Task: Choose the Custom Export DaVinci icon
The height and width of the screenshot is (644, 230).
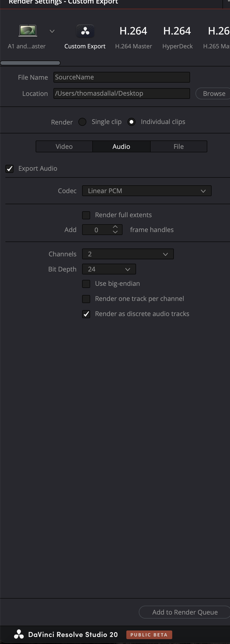Action: click(x=85, y=31)
